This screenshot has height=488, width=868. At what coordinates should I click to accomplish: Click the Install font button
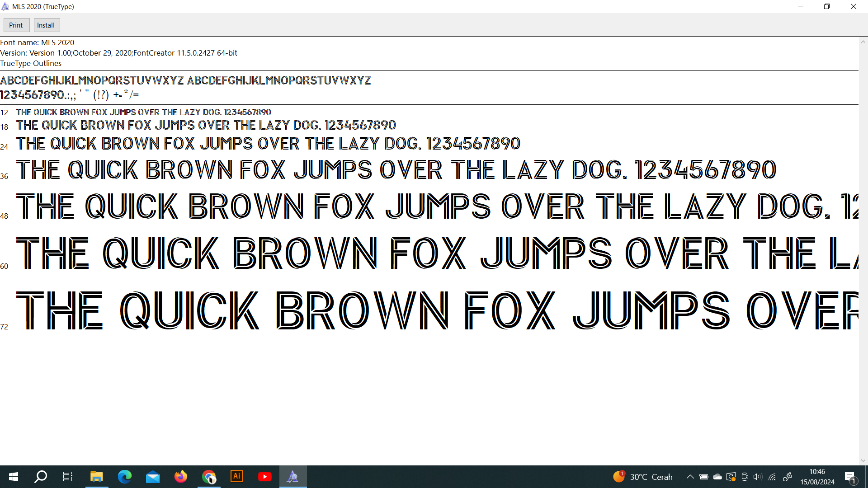click(x=46, y=25)
